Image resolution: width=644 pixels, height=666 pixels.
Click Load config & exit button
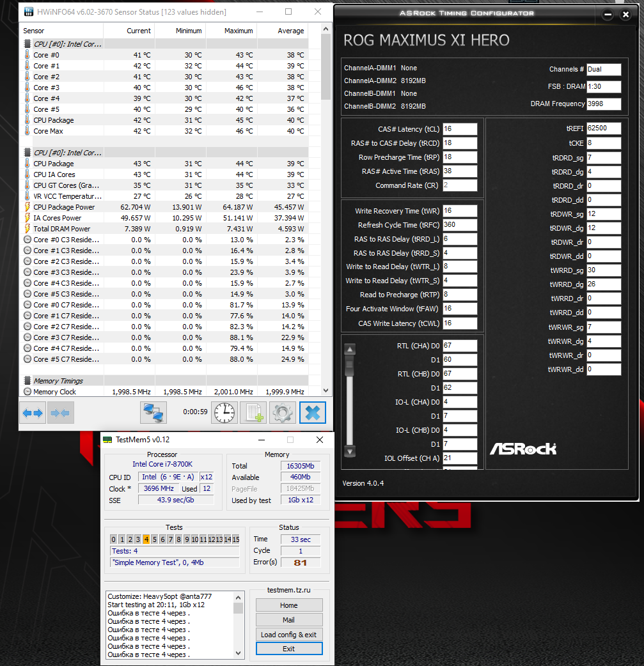point(289,635)
